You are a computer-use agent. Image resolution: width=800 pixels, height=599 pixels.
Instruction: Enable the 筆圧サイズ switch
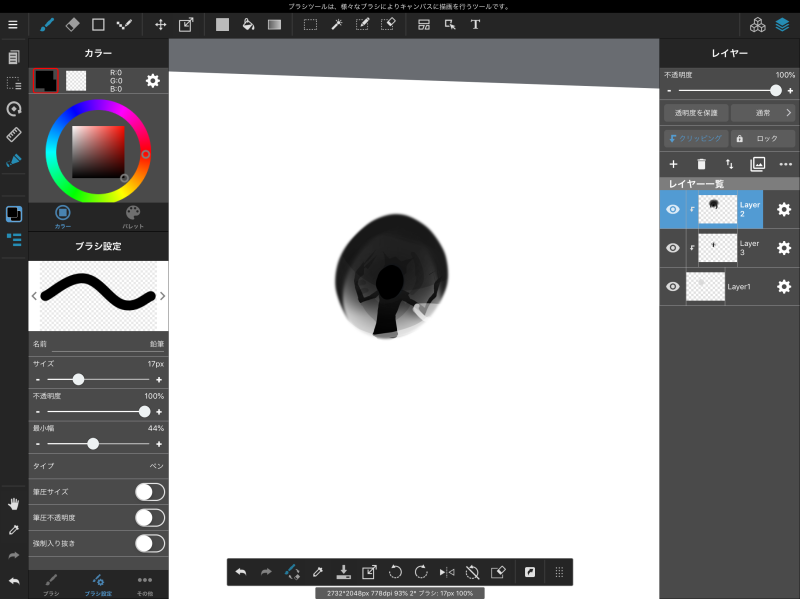coord(149,492)
